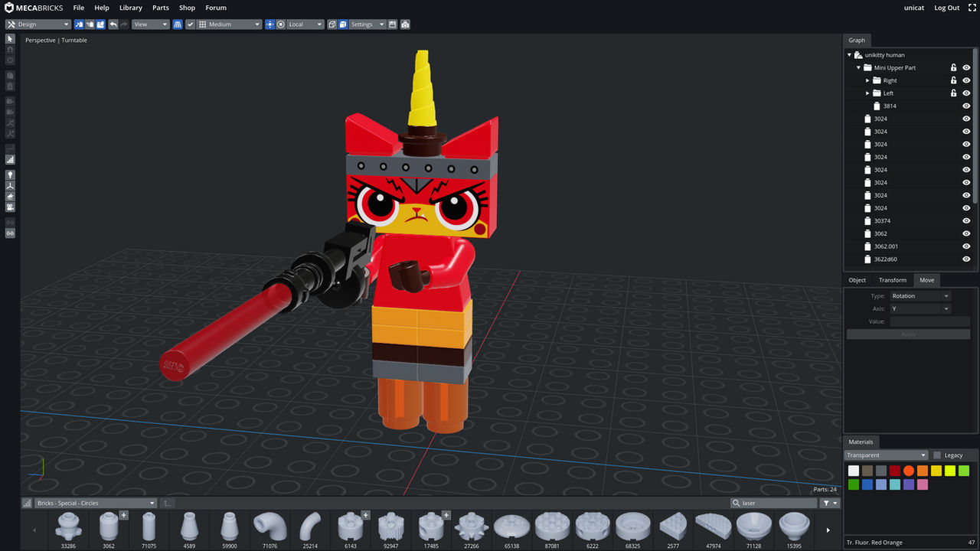The width and height of the screenshot is (980, 551).
Task: Toggle the lock on Mini Upper Part
Action: click(x=953, y=67)
